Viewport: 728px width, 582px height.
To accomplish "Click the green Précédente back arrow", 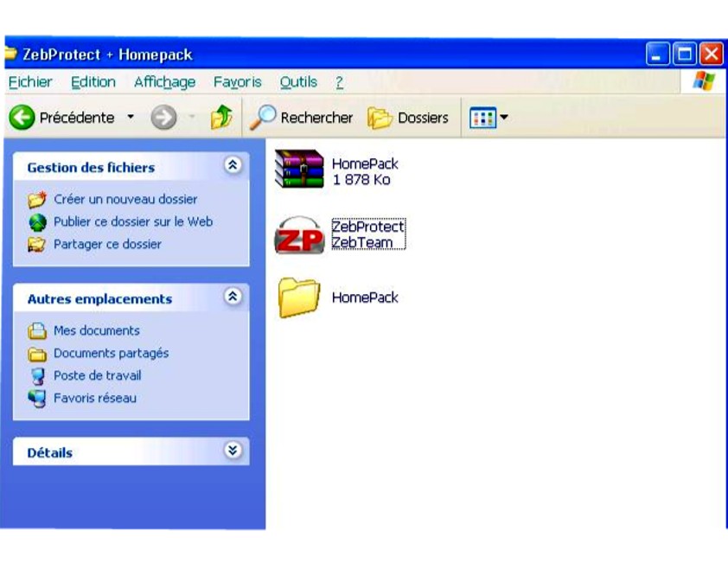I will coord(22,117).
